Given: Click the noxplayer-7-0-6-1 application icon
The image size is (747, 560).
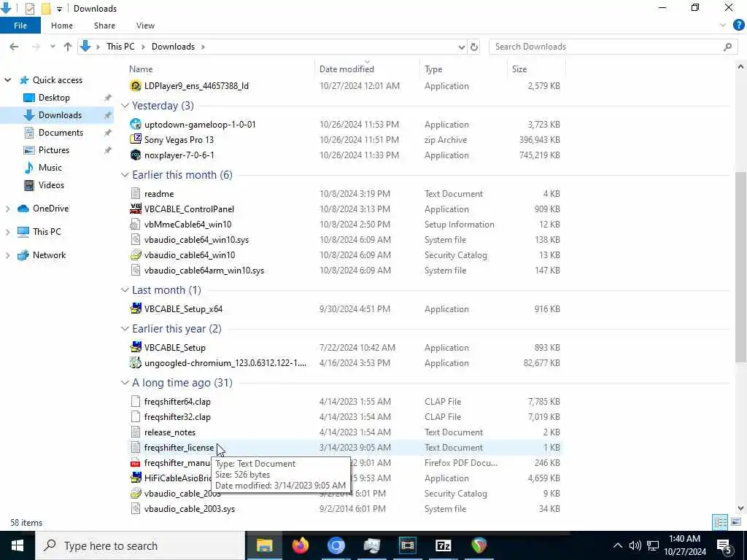Looking at the screenshot, I should (x=136, y=155).
